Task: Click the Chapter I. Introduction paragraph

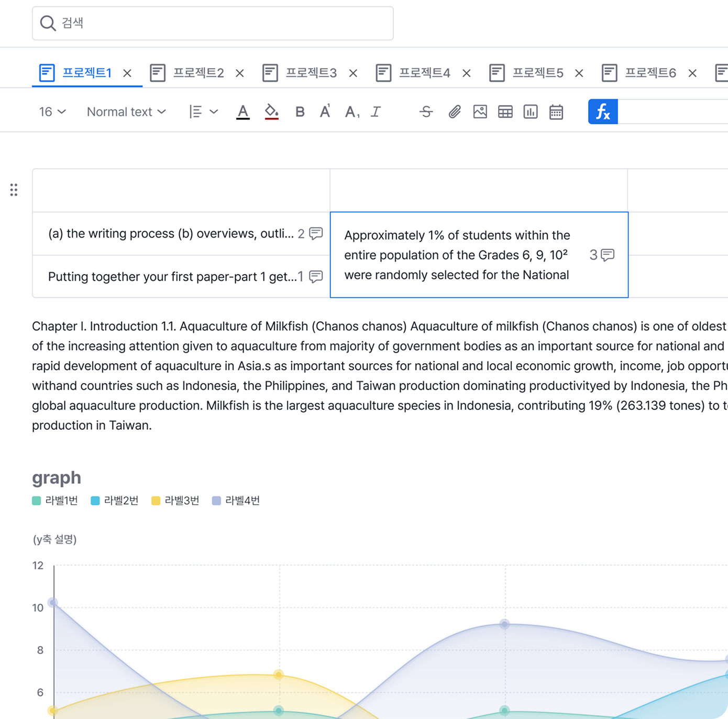Action: coord(380,376)
